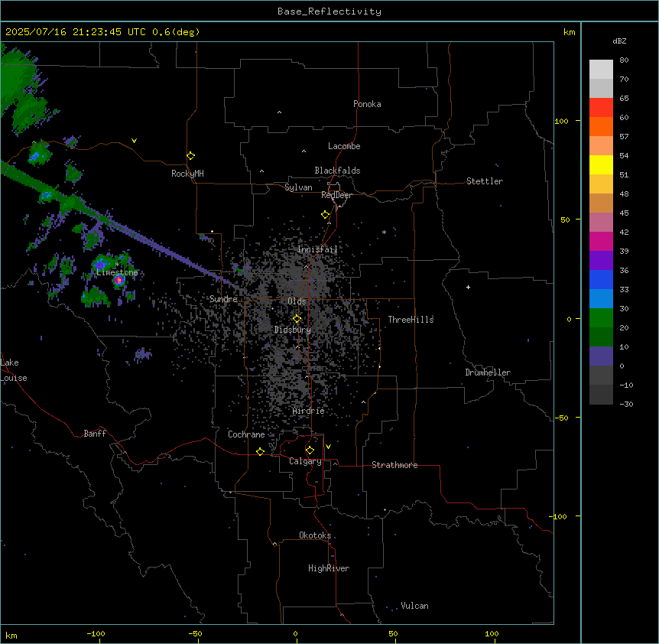Click the white plus marker north of Drumheller
Screen dimensions: 659x644
click(468, 287)
